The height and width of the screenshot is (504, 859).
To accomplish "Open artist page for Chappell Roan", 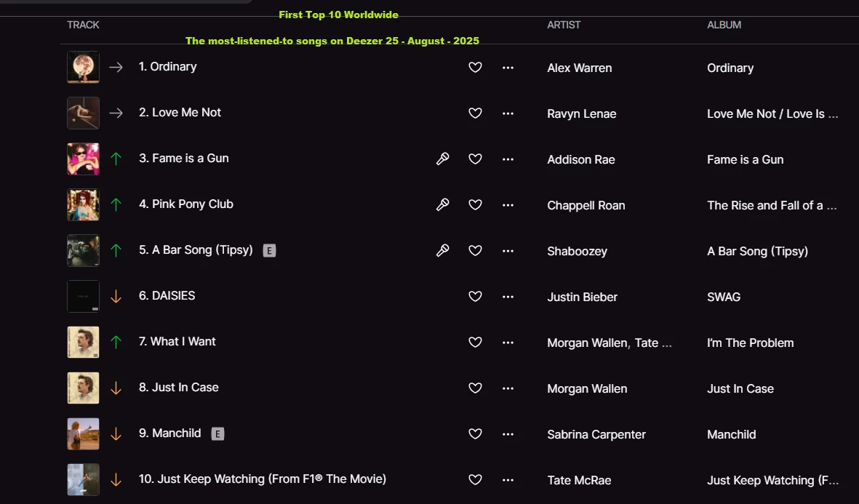I will click(586, 205).
